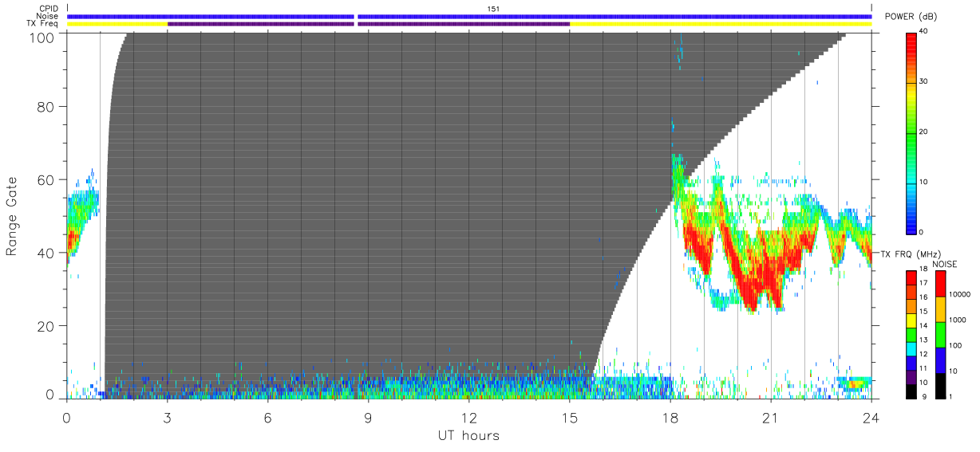Click the TX frequency scale value '9'
Screen dimensions: 980x452
924,396
